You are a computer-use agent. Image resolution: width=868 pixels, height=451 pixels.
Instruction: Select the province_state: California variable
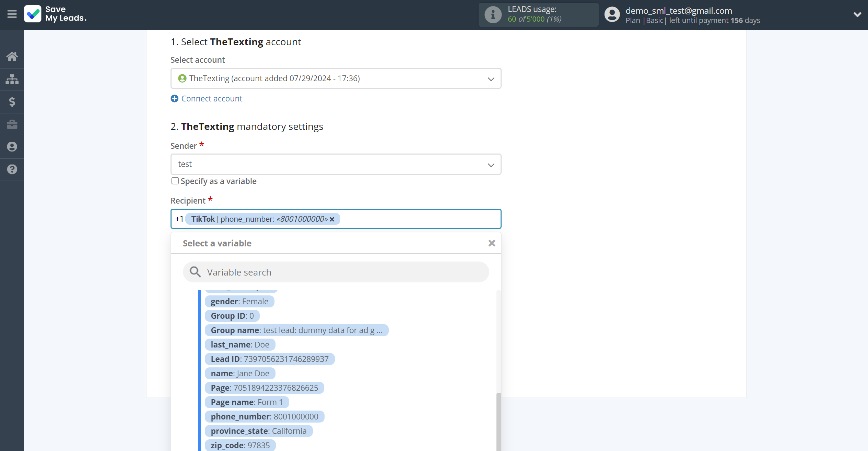tap(259, 431)
